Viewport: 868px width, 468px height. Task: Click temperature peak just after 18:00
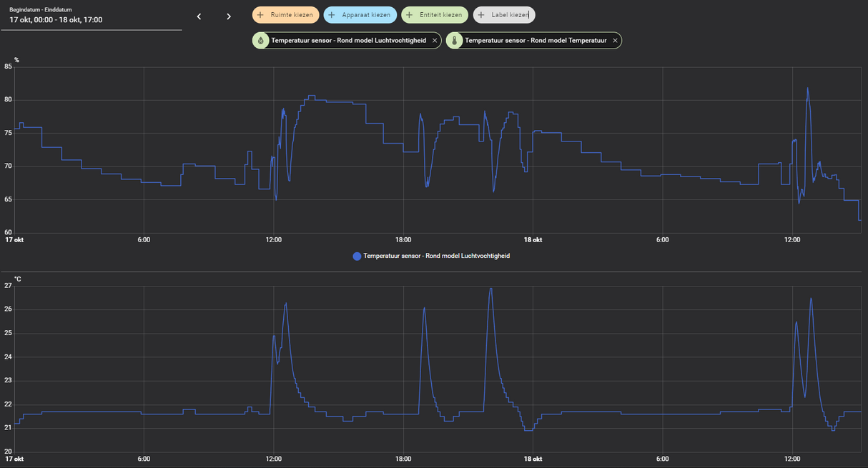pos(424,308)
